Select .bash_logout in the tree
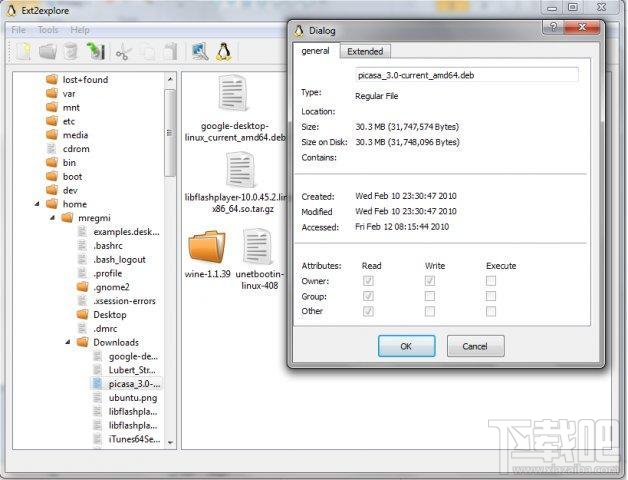The image size is (628, 480). pos(119,260)
